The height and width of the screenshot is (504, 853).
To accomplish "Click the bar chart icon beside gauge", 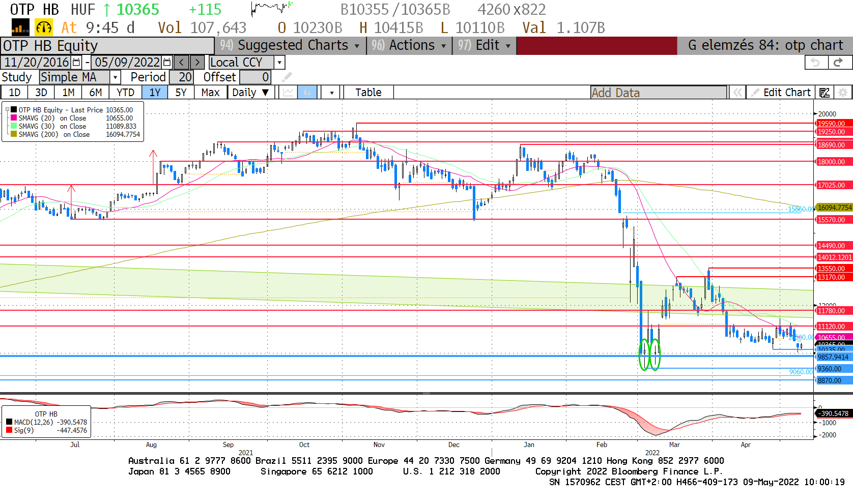I will 20,27.
